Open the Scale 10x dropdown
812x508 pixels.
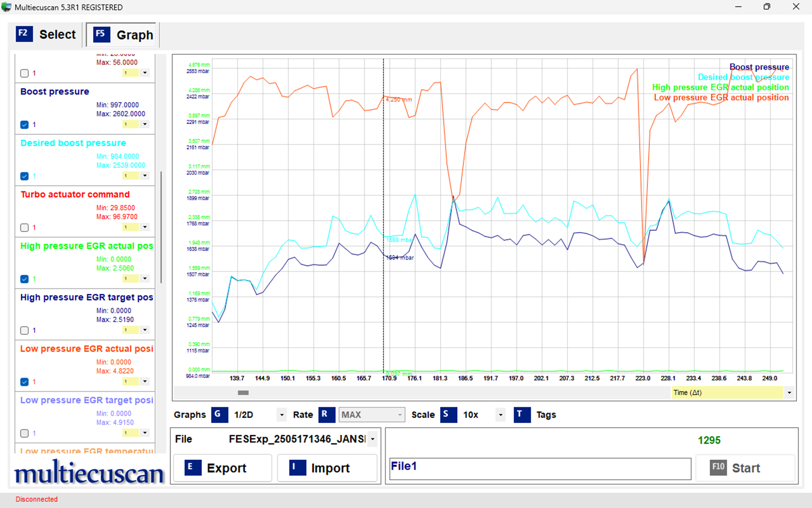pyautogui.click(x=501, y=415)
